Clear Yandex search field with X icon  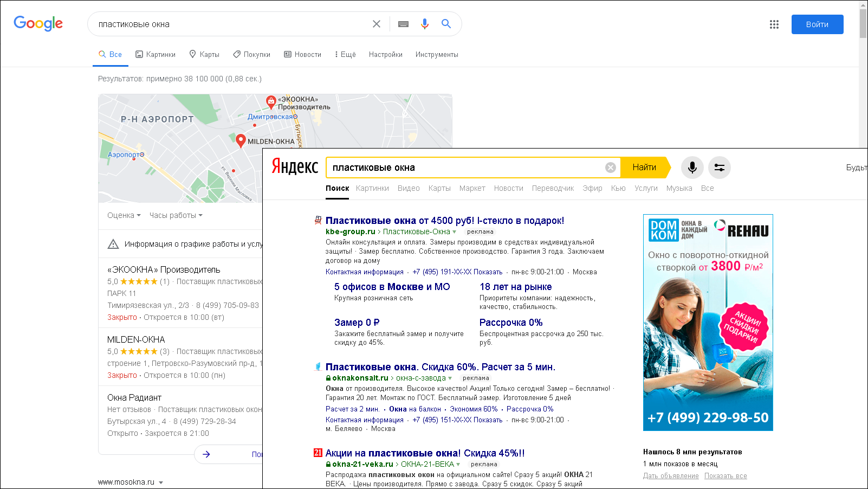[611, 168]
